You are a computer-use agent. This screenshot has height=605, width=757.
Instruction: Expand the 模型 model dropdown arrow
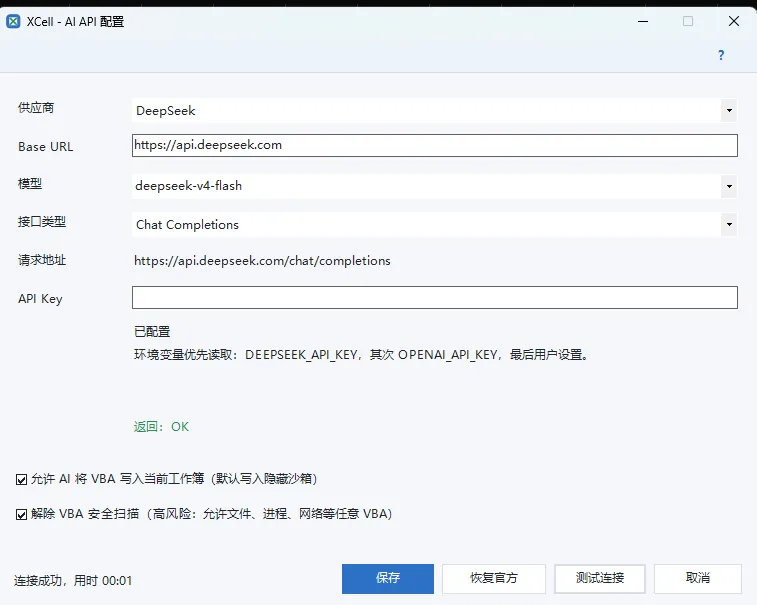(x=729, y=186)
